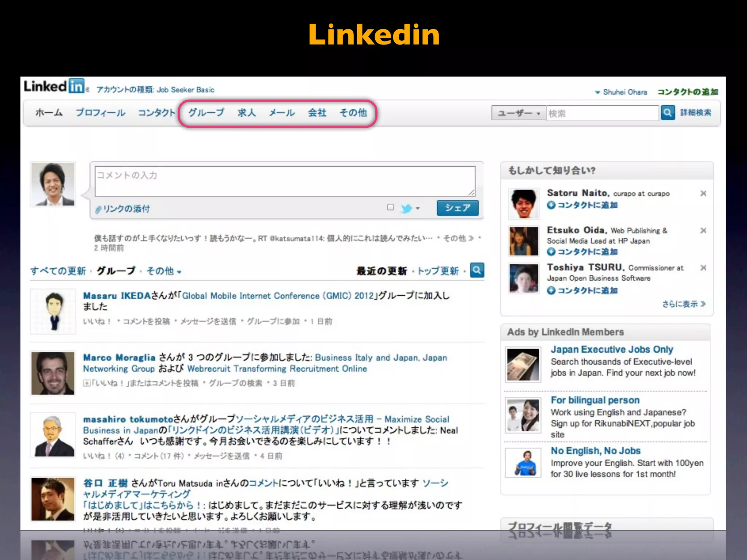
Task: Click Marco Moraglia's photo thumbnail
Action: click(x=53, y=373)
